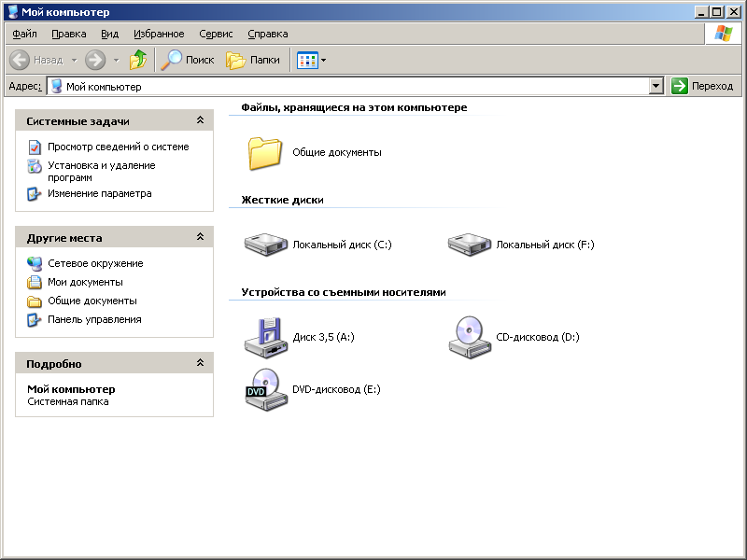
Task: Open the Файл menu
Action: click(x=25, y=34)
